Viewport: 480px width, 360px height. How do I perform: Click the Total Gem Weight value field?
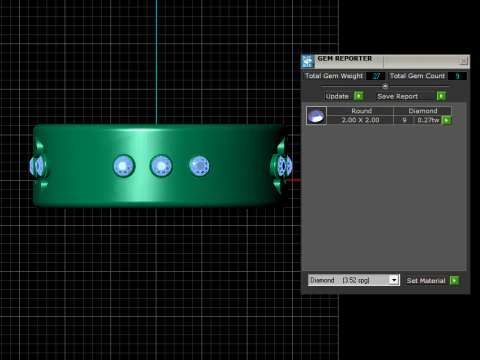click(x=376, y=76)
